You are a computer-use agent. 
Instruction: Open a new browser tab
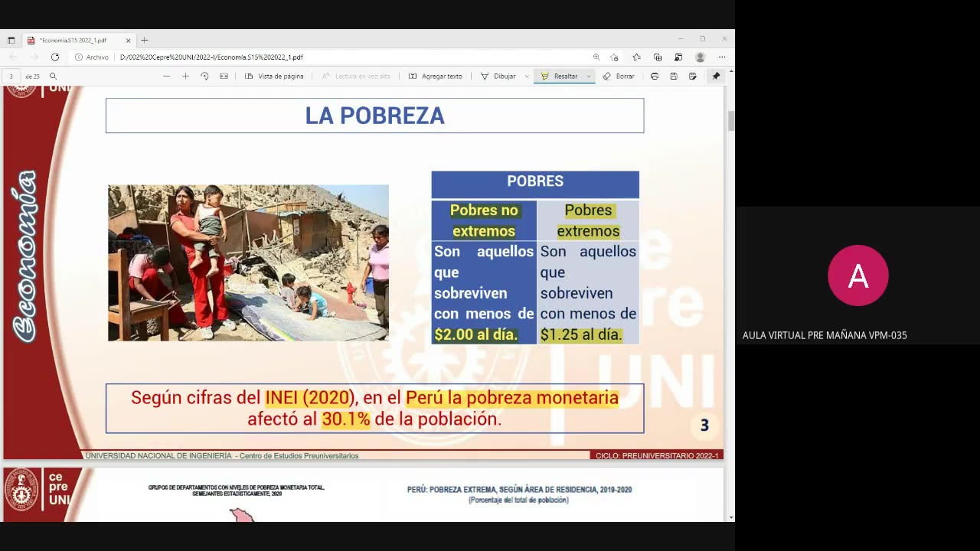(x=144, y=40)
